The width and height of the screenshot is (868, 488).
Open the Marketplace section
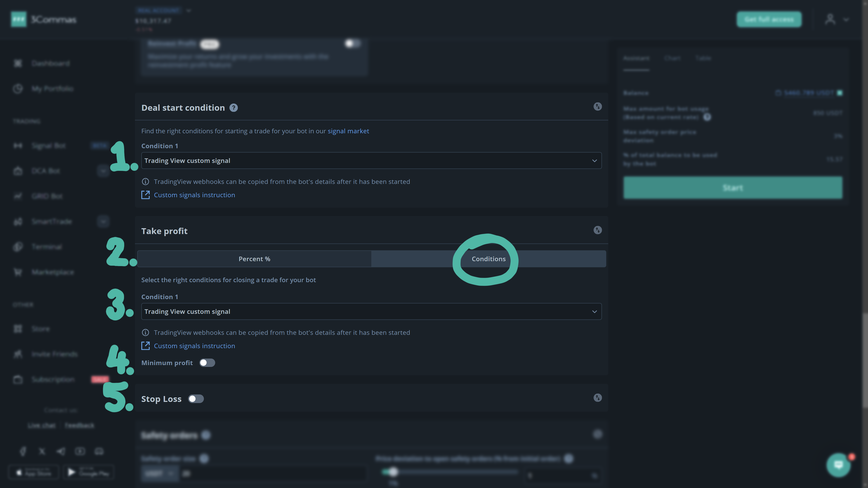click(53, 272)
